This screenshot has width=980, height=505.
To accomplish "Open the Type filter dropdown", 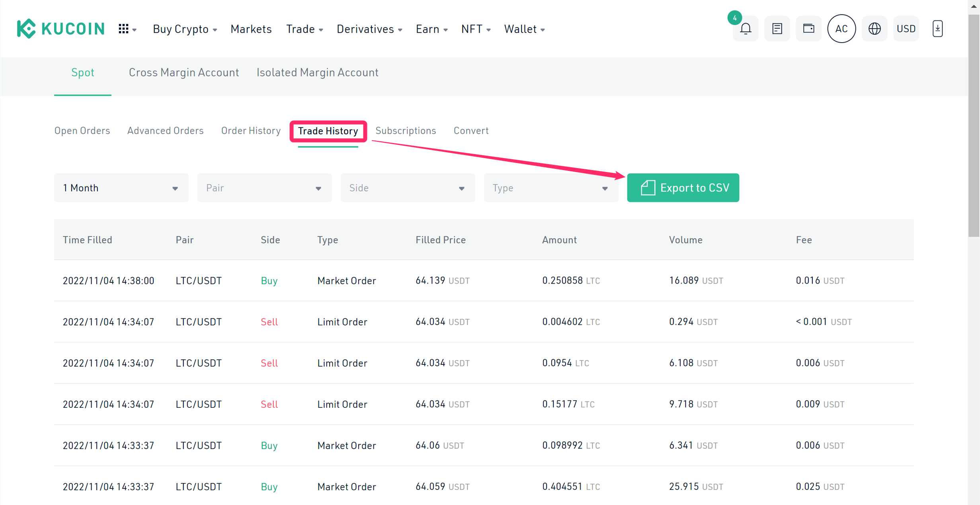I will tap(551, 188).
